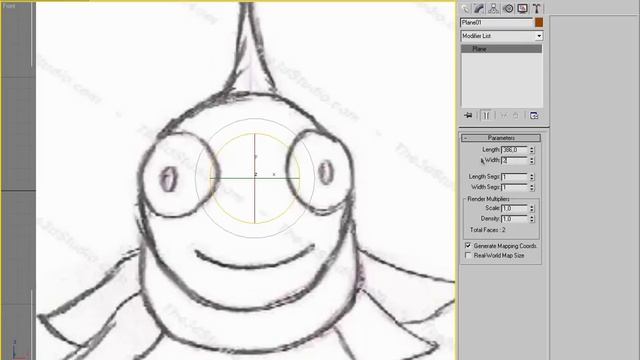Click the Width Segs value field
The height and width of the screenshot is (360, 640).
[x=514, y=187]
